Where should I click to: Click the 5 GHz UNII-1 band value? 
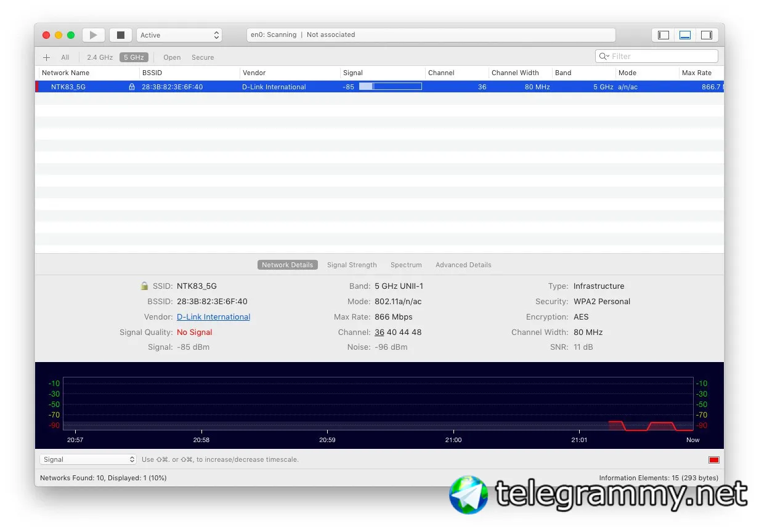click(x=399, y=286)
